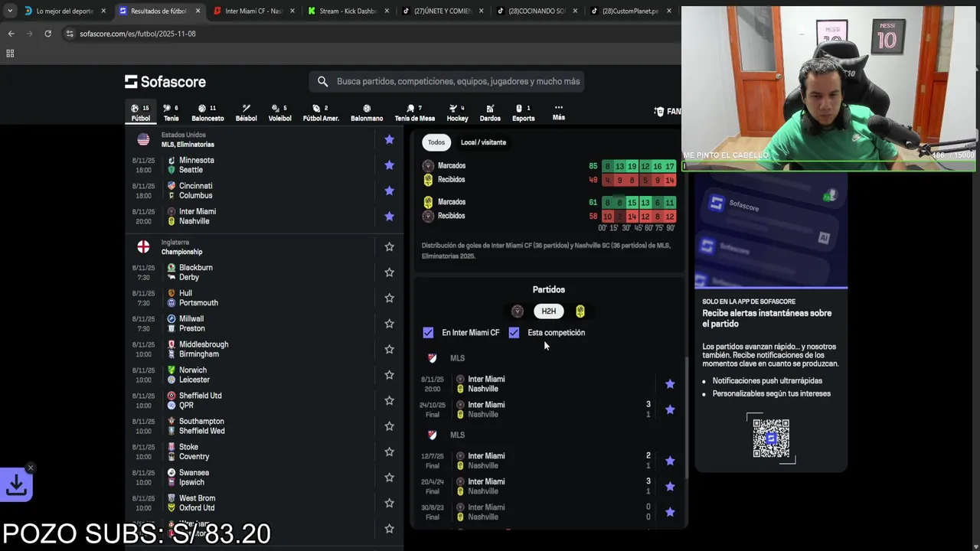Favorite the Hull vs Portsmouth match
Screen dimensions: 980x551
click(x=389, y=298)
